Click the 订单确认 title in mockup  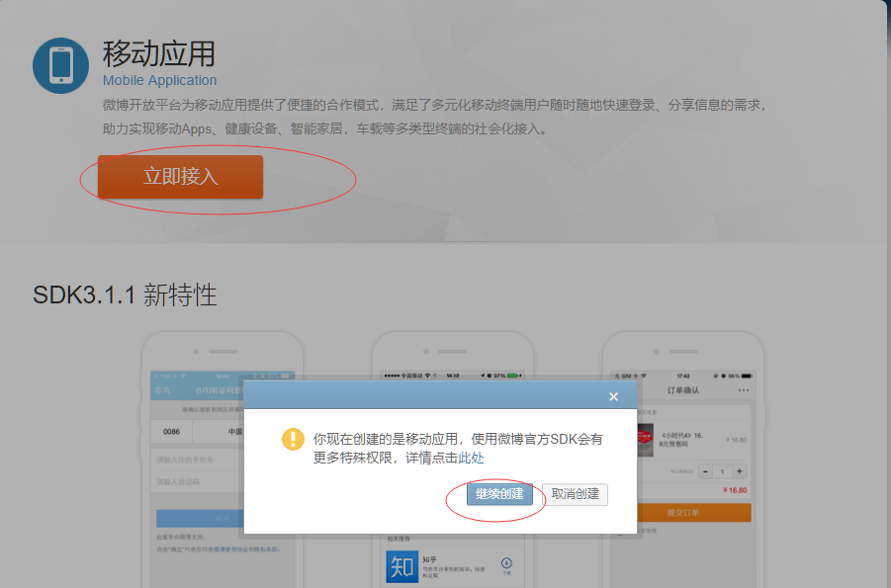coord(683,390)
